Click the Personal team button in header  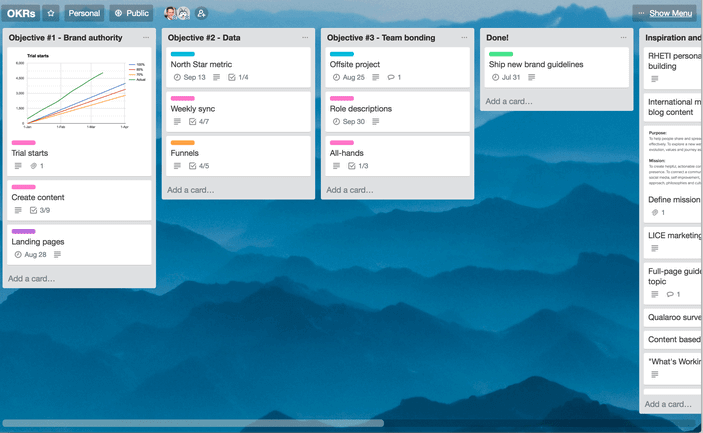pos(84,13)
